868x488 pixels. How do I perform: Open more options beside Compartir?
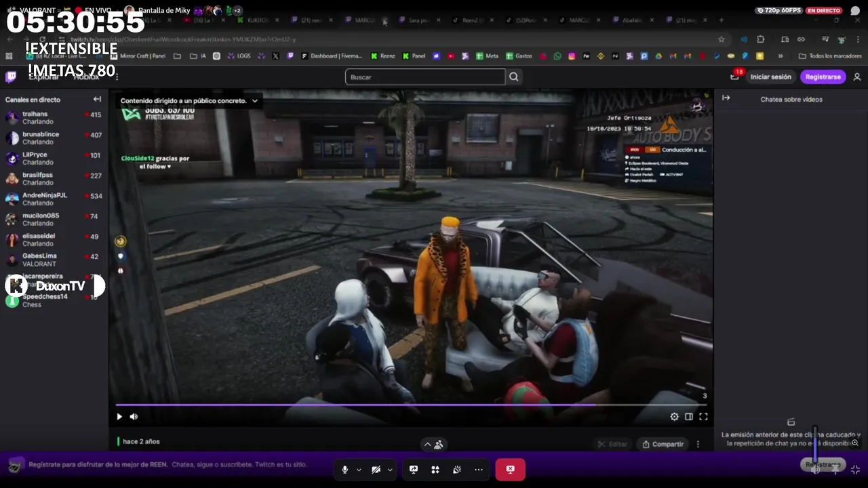click(x=698, y=444)
